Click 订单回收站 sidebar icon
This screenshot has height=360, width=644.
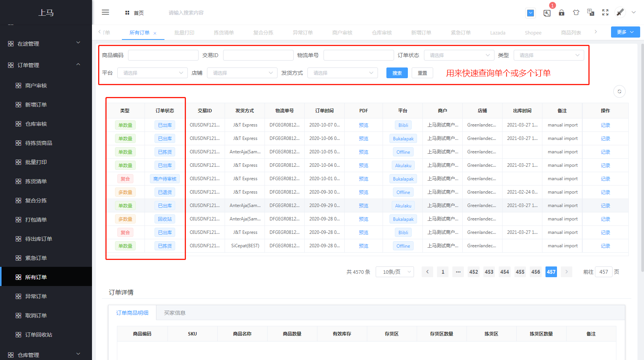pyautogui.click(x=18, y=335)
